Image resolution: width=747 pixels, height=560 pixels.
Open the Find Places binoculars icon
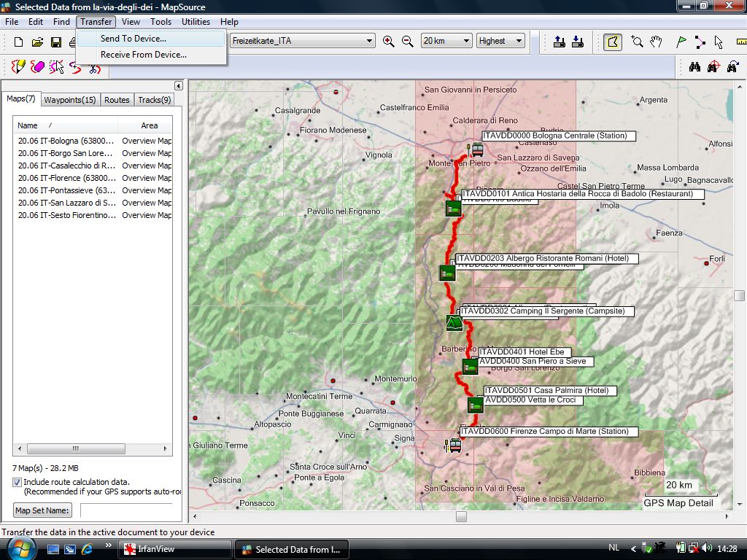pyautogui.click(x=694, y=67)
